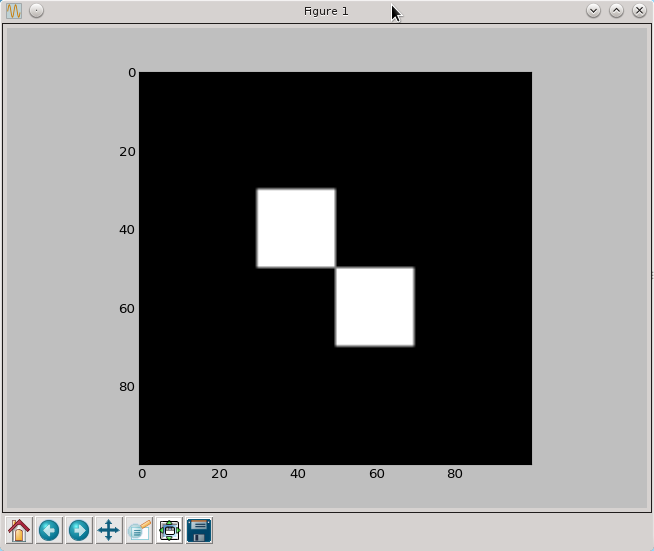654x551 pixels.
Task: Close the Figure 1 window
Action: tap(638, 11)
